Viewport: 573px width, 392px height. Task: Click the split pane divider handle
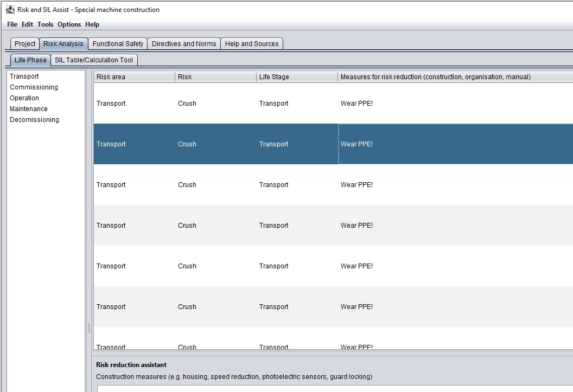[x=89, y=329]
